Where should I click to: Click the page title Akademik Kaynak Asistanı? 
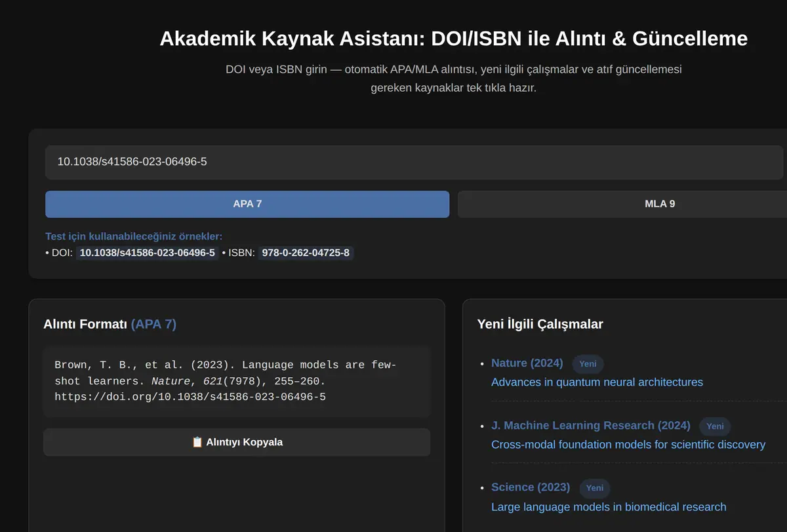[454, 38]
